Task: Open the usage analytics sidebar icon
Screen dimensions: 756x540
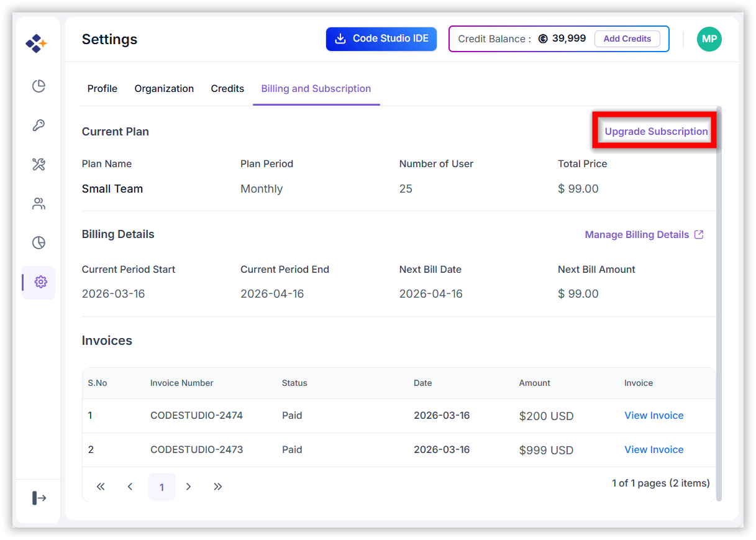Action: coord(39,243)
